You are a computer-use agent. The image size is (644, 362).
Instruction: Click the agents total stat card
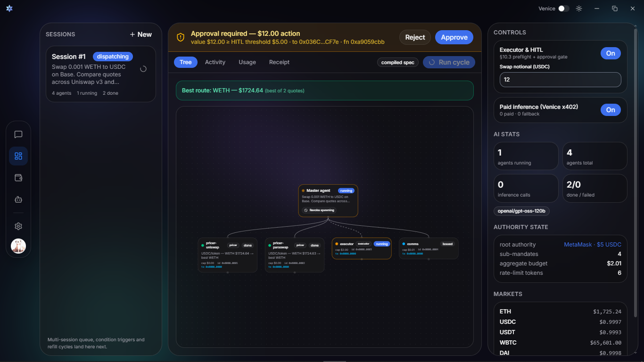click(595, 156)
